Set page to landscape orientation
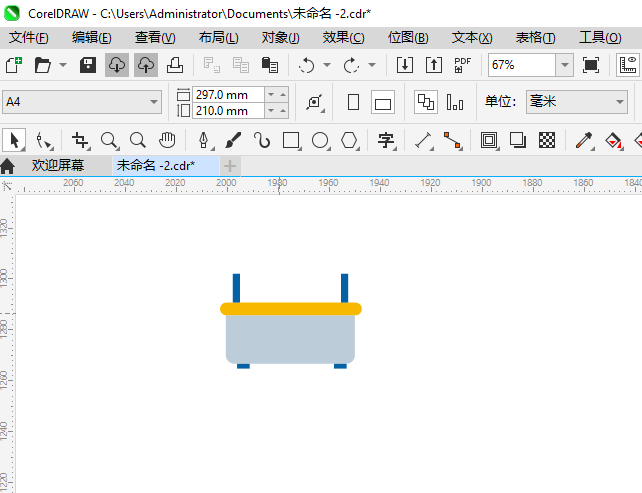Screen dimensions: 642x493 (x=383, y=102)
